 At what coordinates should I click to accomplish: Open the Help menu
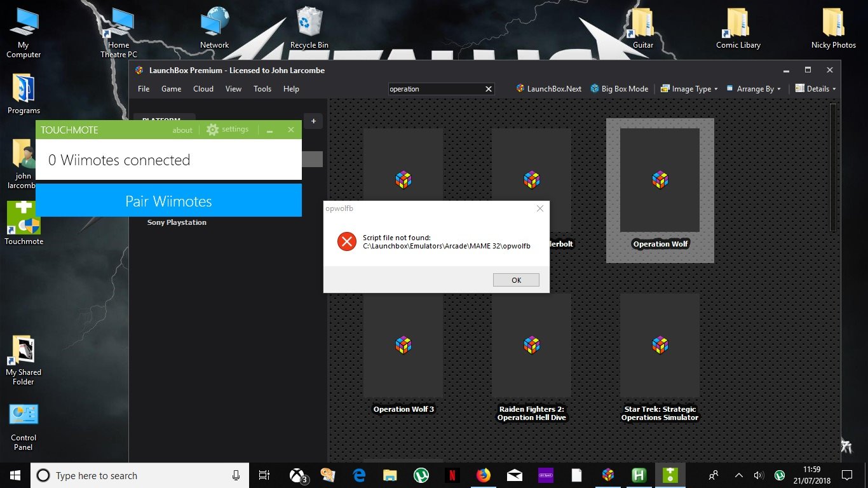[291, 89]
